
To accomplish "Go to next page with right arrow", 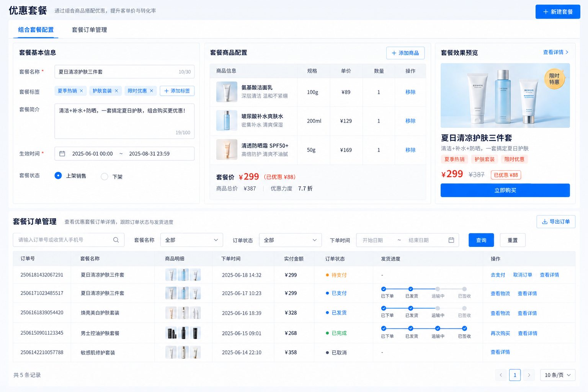I will coord(529,375).
